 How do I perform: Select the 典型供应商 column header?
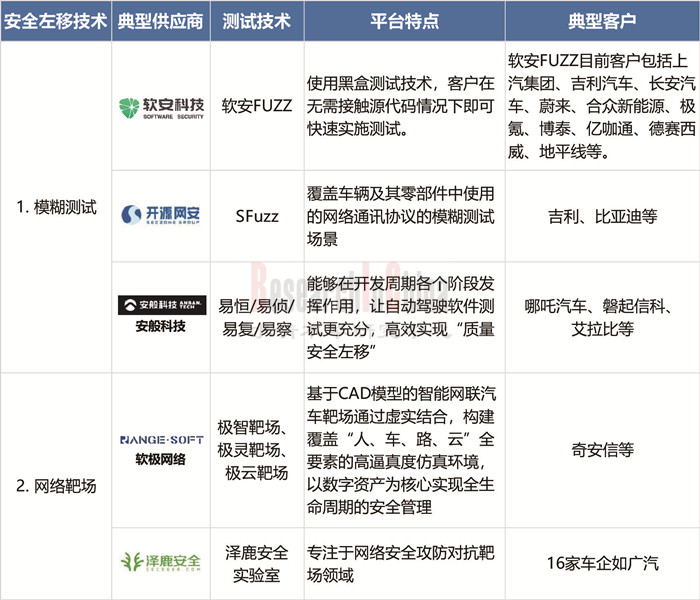coord(161,21)
